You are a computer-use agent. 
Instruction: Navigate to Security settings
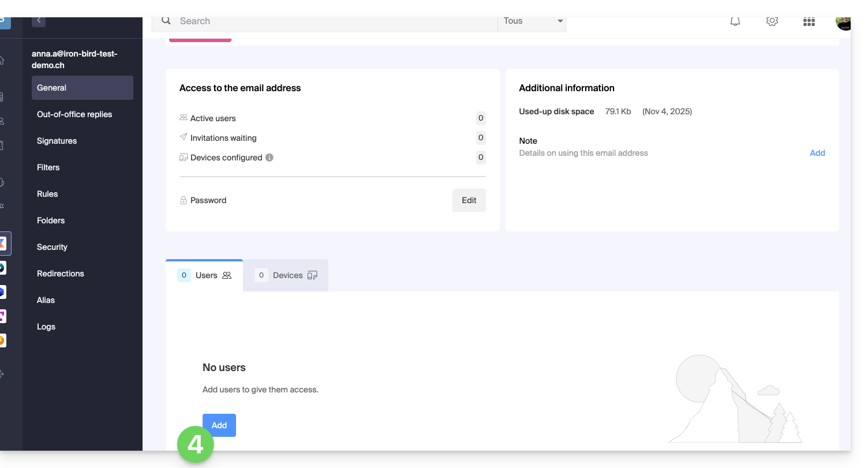pyautogui.click(x=52, y=247)
